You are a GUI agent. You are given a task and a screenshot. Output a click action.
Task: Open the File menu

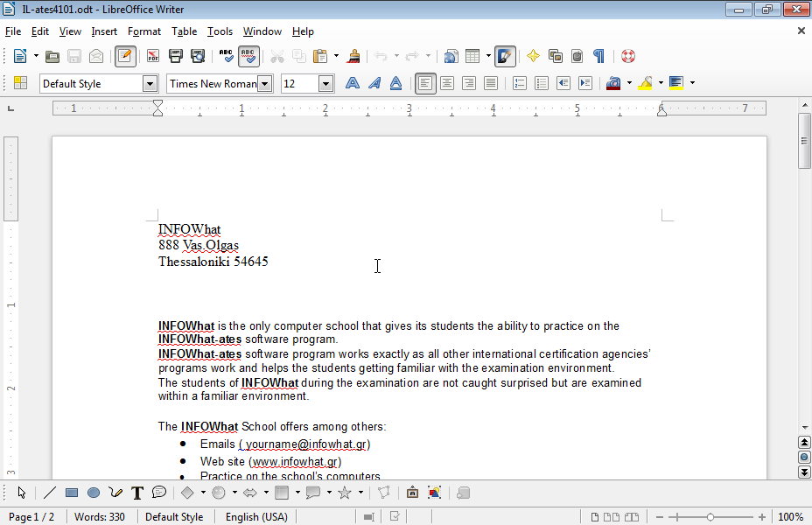coord(13,31)
